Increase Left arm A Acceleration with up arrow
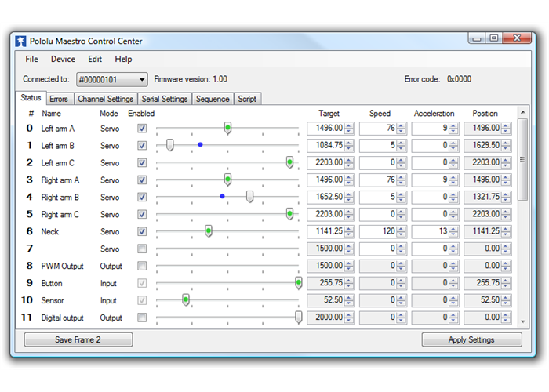This screenshot has height=392, width=549. [453, 125]
